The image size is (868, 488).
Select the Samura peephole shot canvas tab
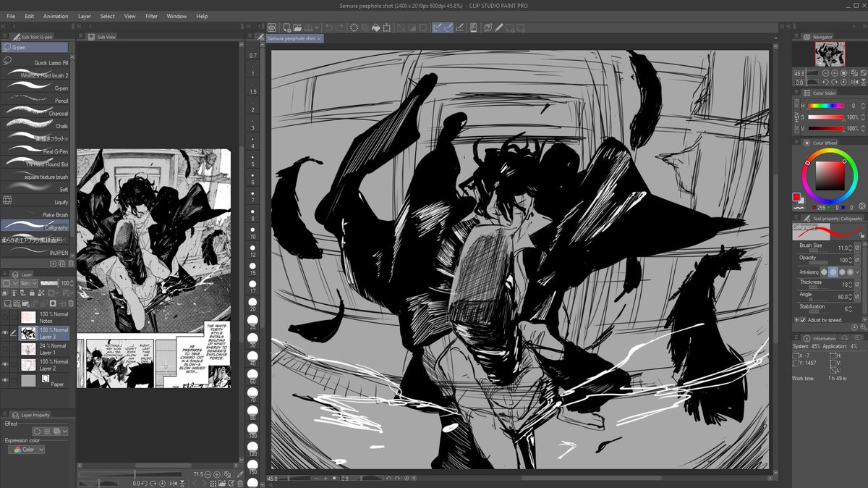(291, 38)
